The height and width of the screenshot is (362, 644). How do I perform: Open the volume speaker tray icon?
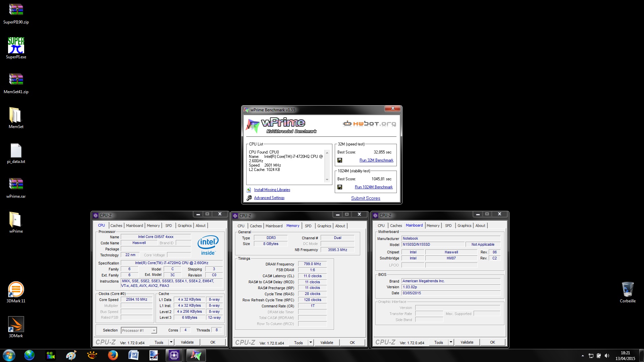pyautogui.click(x=607, y=356)
